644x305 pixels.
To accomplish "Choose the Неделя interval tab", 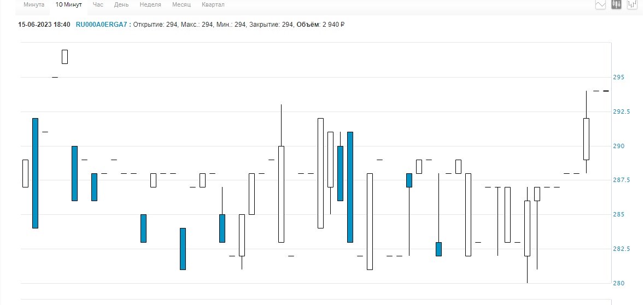I will pyautogui.click(x=150, y=4).
